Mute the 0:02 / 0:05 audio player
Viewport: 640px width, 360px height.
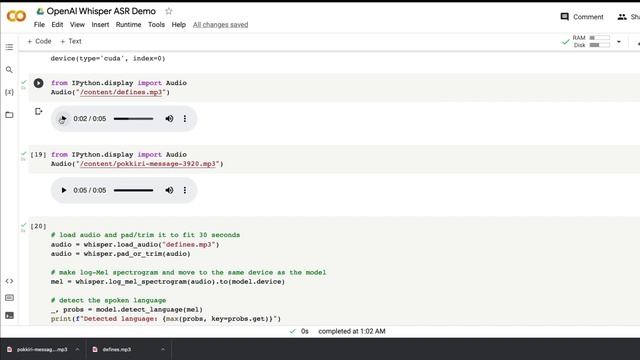(x=169, y=119)
